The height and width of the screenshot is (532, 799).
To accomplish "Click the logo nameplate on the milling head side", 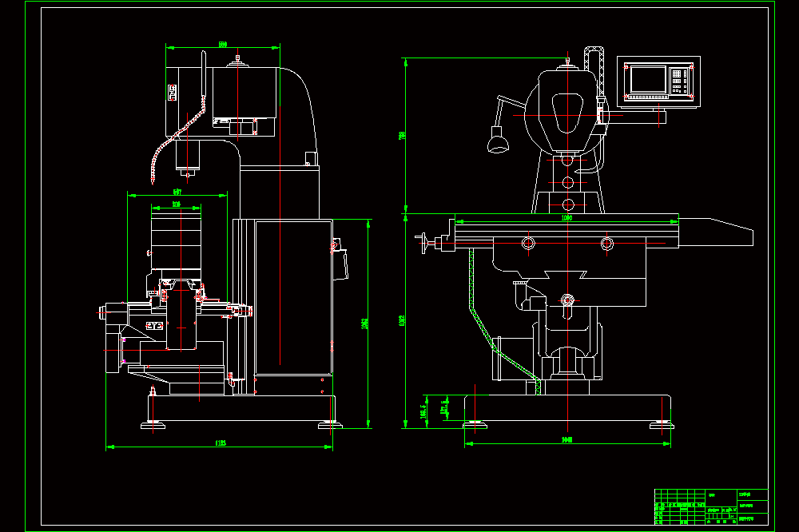I will [x=173, y=93].
